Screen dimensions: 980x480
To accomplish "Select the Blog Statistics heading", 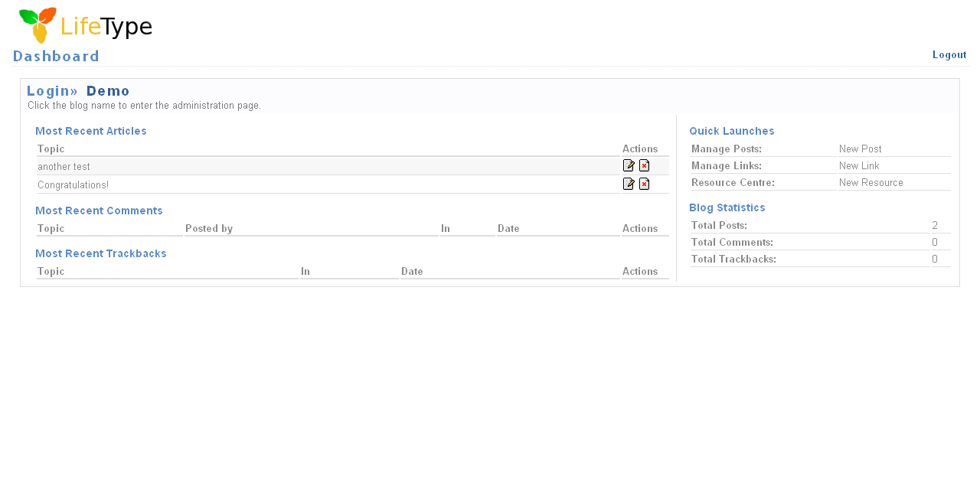I will (x=727, y=207).
